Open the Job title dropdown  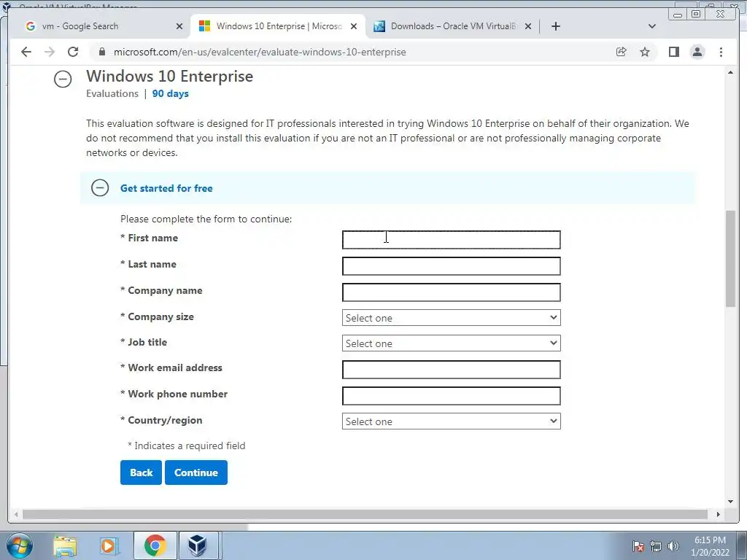coord(451,343)
